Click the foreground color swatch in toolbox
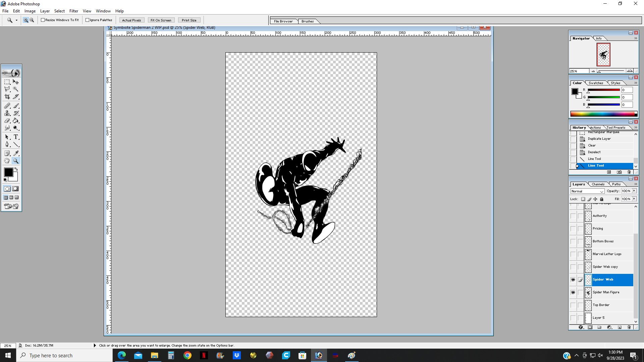 (x=8, y=172)
